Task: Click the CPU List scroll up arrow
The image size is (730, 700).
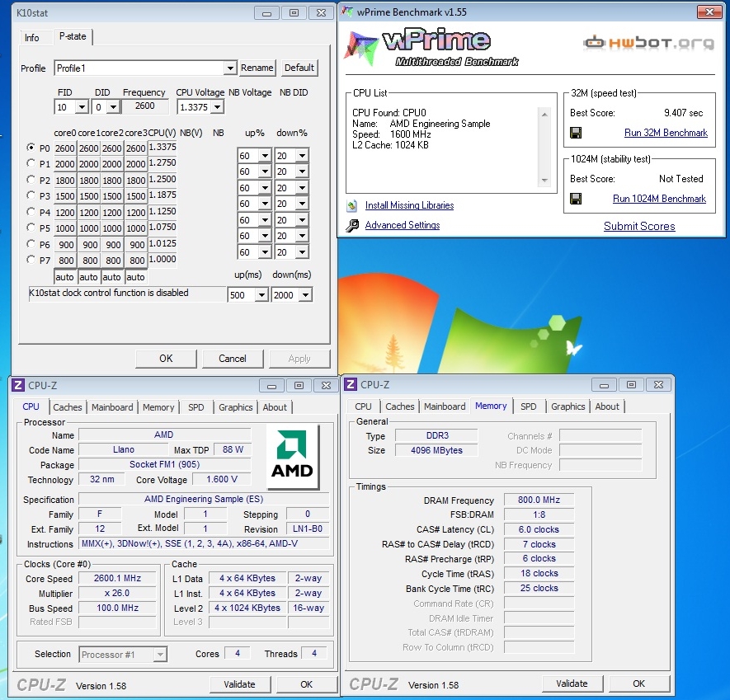Action: [544, 114]
